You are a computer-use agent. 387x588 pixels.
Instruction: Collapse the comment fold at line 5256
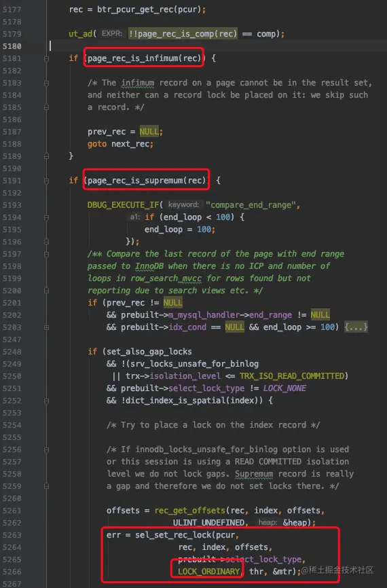click(46, 449)
